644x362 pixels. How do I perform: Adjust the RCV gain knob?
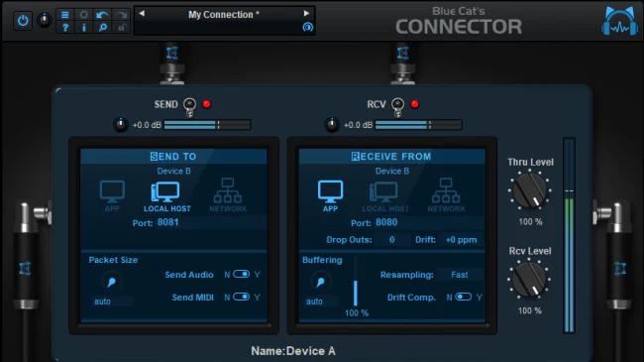click(332, 125)
